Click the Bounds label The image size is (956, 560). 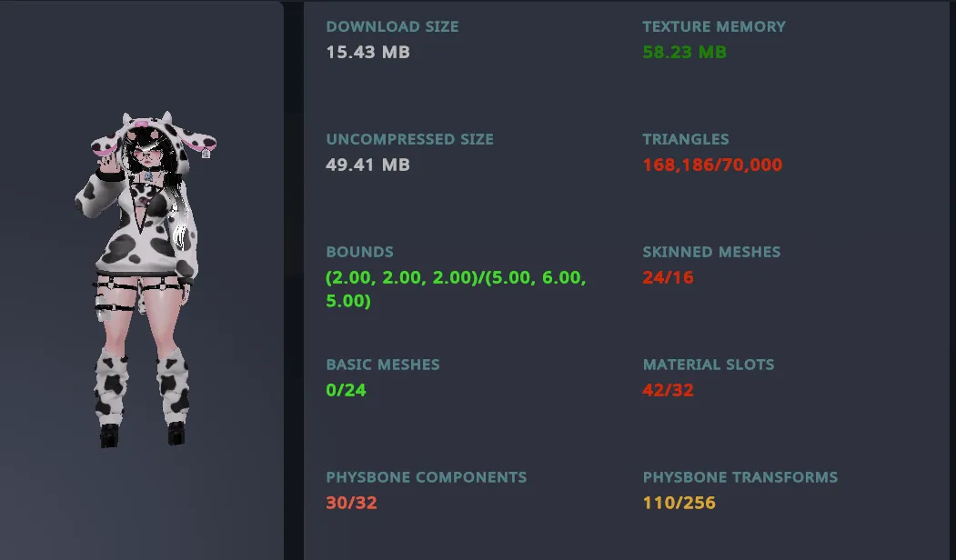[x=359, y=253]
